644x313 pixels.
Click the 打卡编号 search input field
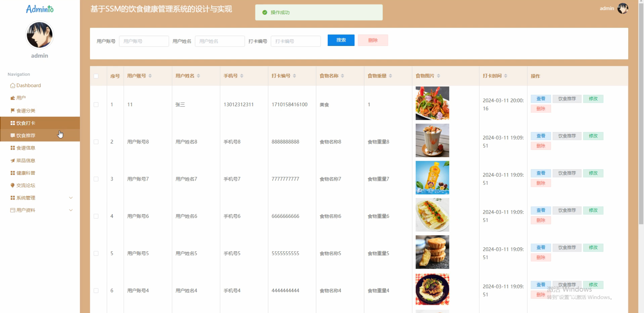tap(296, 41)
